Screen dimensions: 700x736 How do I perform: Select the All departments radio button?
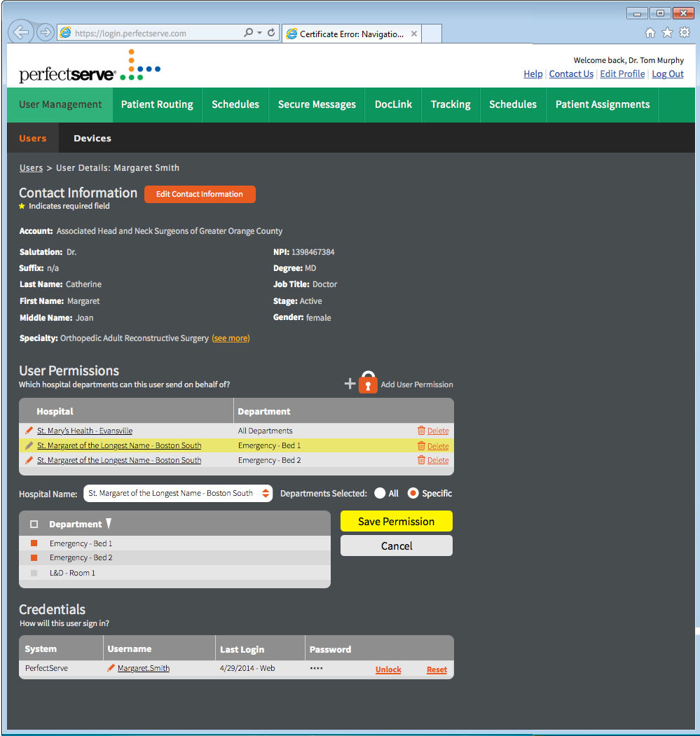pyautogui.click(x=380, y=493)
